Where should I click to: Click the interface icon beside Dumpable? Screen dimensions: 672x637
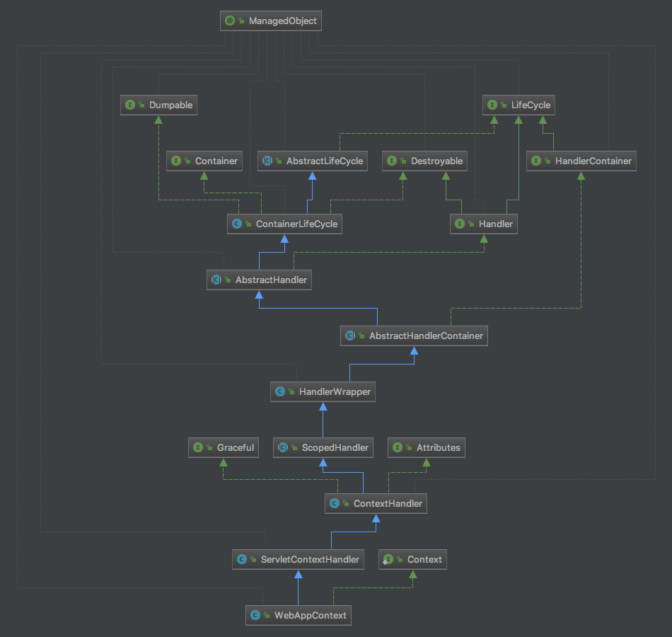coord(129,105)
